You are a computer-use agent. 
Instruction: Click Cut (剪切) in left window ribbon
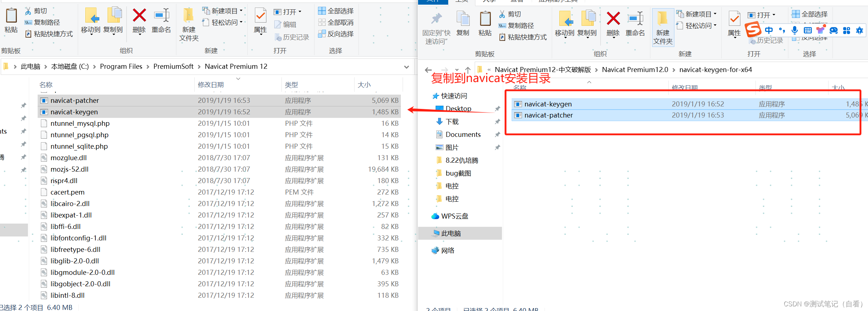click(36, 11)
